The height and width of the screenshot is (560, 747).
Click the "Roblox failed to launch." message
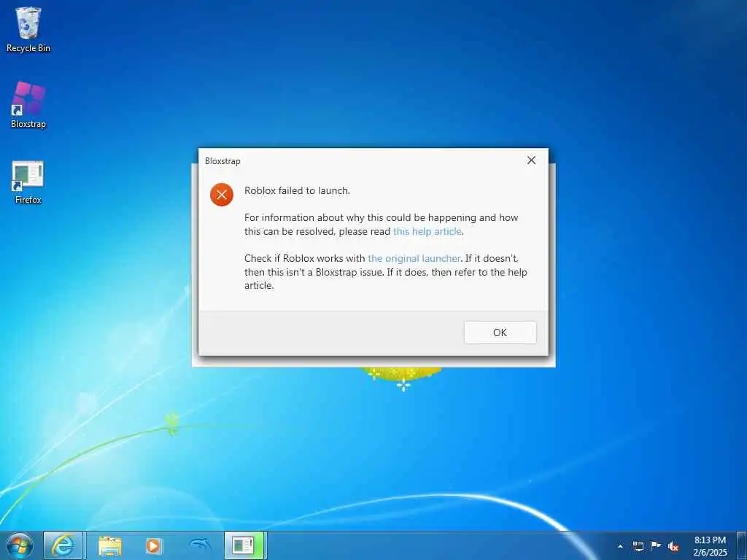[298, 190]
